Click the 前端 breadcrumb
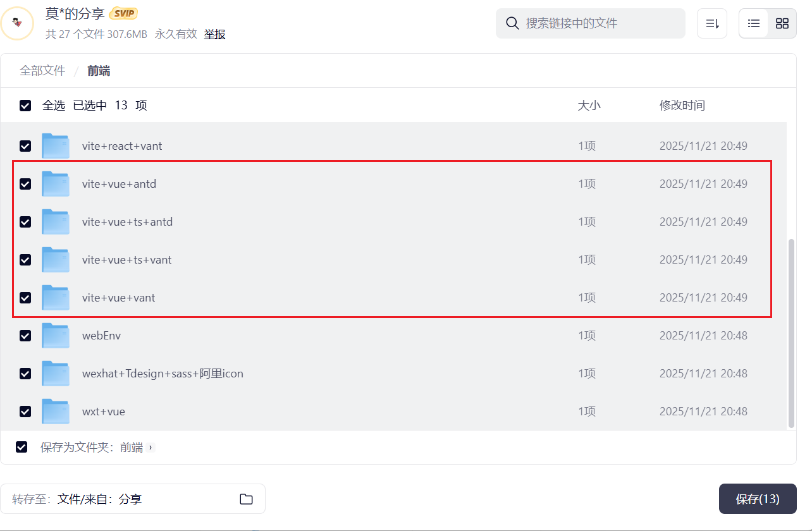The width and height of the screenshot is (812, 531). [99, 71]
